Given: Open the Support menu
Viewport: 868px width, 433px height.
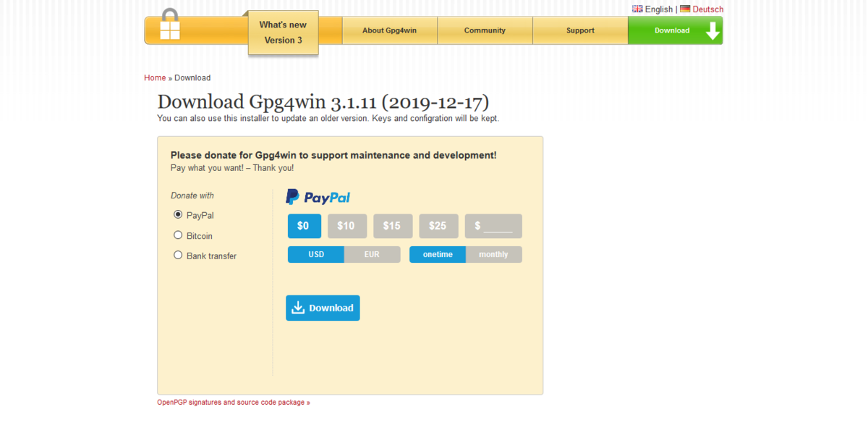Looking at the screenshot, I should [580, 30].
